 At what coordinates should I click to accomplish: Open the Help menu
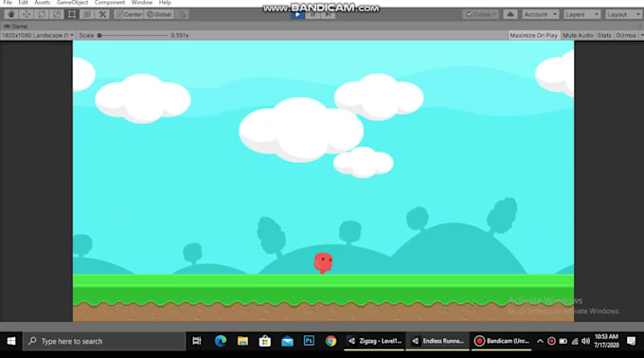click(165, 3)
